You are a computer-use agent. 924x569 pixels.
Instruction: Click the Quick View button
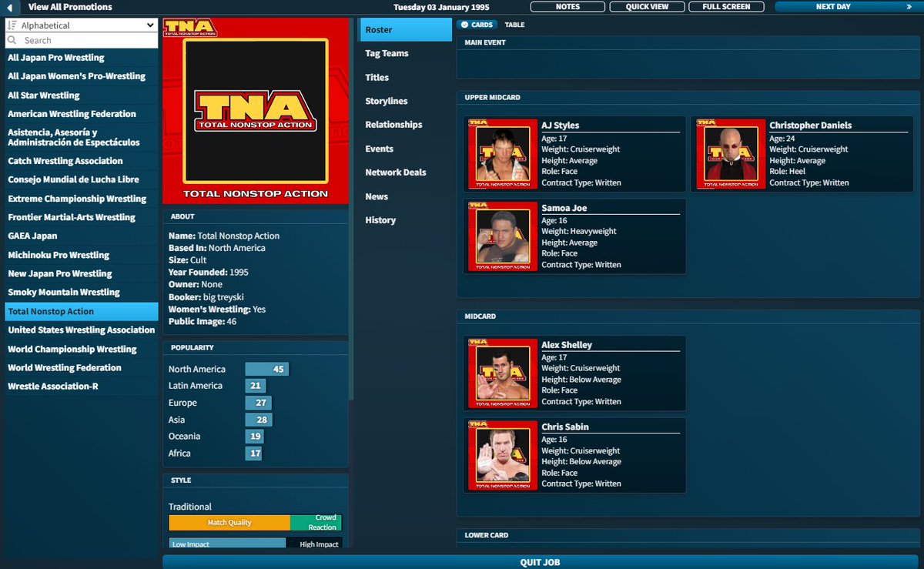(645, 7)
